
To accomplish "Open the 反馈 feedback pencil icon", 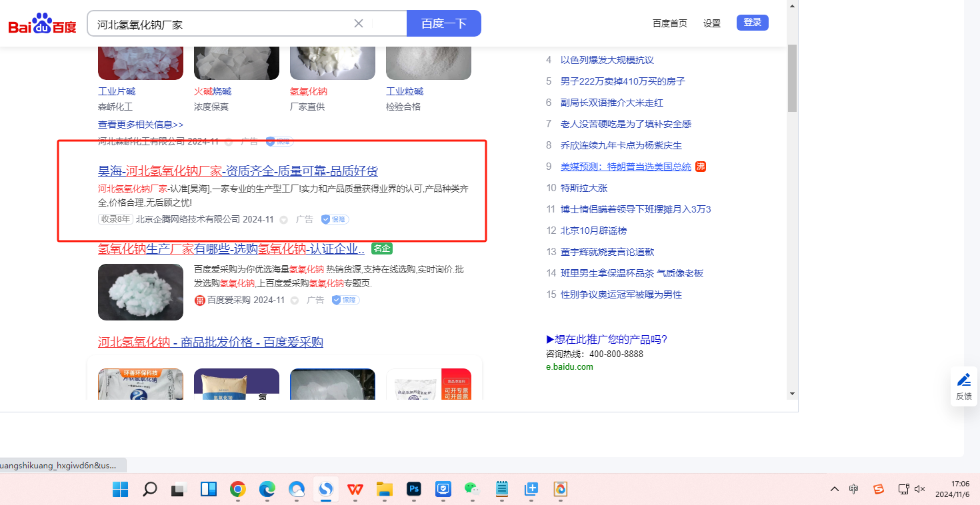I will click(963, 380).
